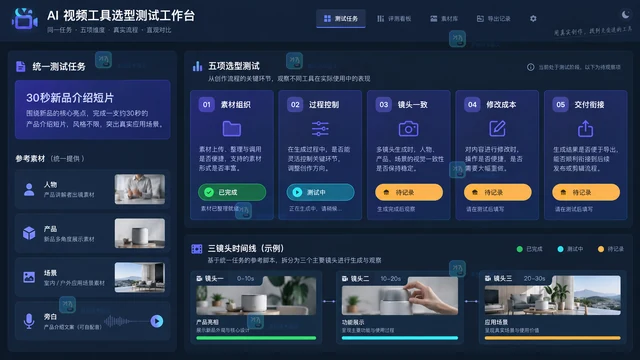Click the camera icon next to 镜头一
The width and height of the screenshot is (640, 360).
pos(199,278)
